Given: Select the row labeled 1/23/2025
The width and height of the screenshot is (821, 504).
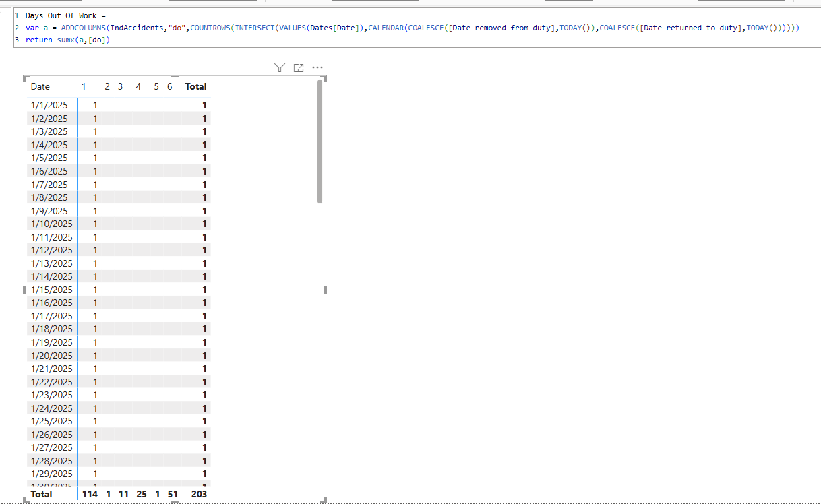Looking at the screenshot, I should [x=119, y=395].
